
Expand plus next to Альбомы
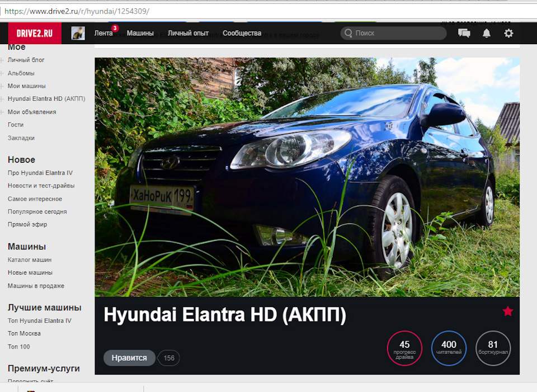(x=2, y=73)
